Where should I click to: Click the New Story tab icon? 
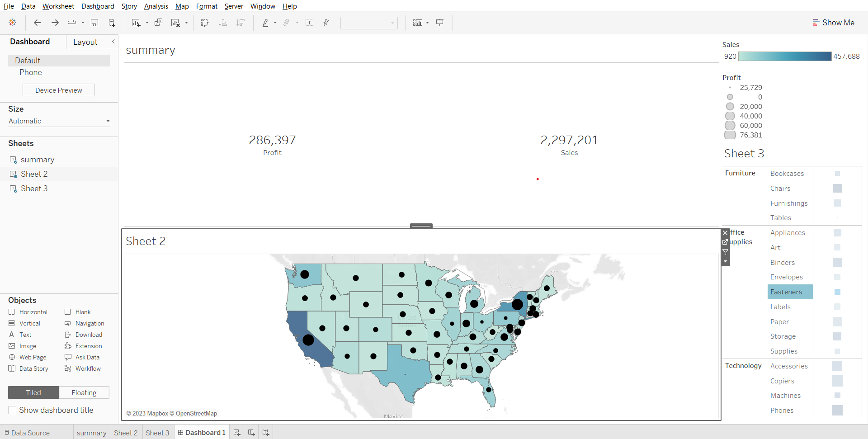(266, 433)
